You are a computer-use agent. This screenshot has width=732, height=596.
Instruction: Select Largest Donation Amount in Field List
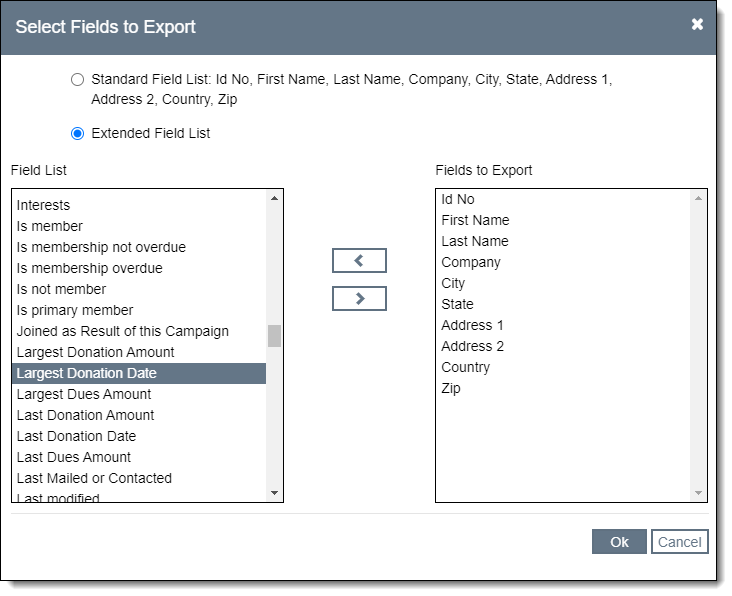tap(96, 352)
